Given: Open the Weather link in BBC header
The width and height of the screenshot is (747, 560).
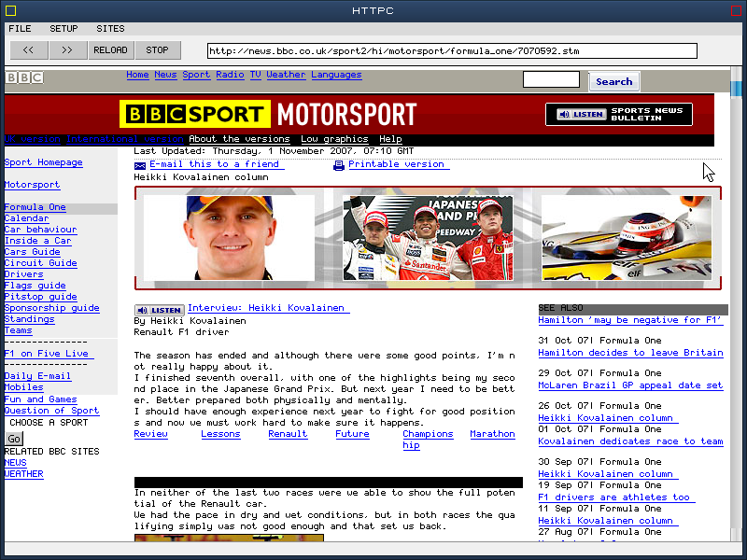Looking at the screenshot, I should [x=286, y=75].
